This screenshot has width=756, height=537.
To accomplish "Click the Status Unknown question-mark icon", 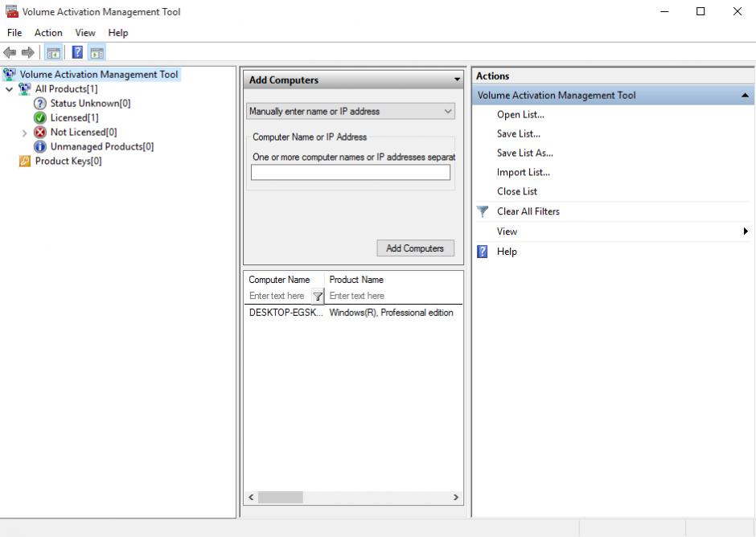I will [x=40, y=103].
